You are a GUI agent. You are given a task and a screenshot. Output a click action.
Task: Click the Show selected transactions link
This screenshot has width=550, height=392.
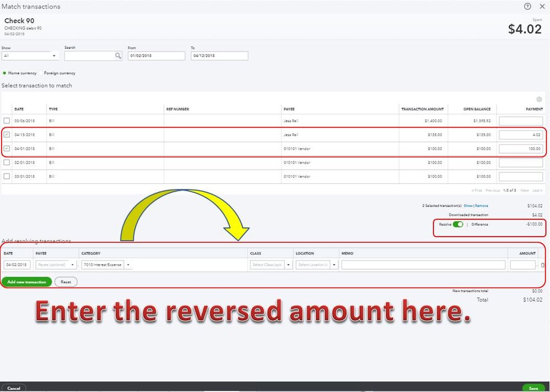point(469,206)
